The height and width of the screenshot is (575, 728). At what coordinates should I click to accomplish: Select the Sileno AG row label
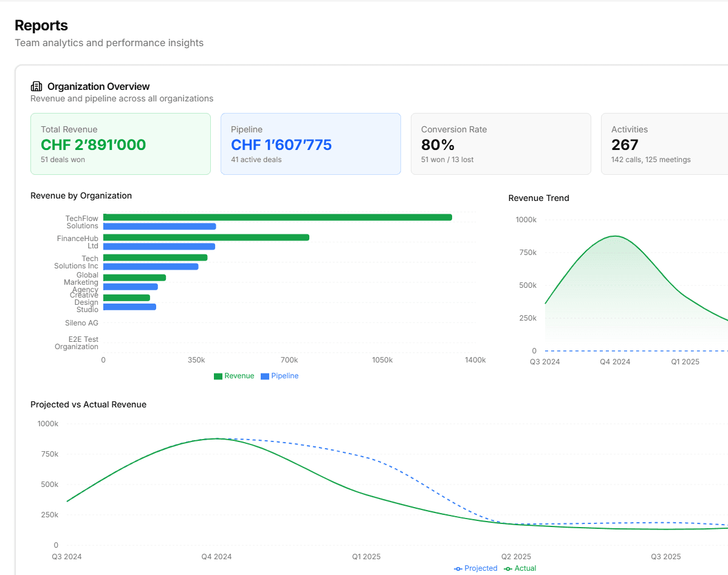coord(81,322)
